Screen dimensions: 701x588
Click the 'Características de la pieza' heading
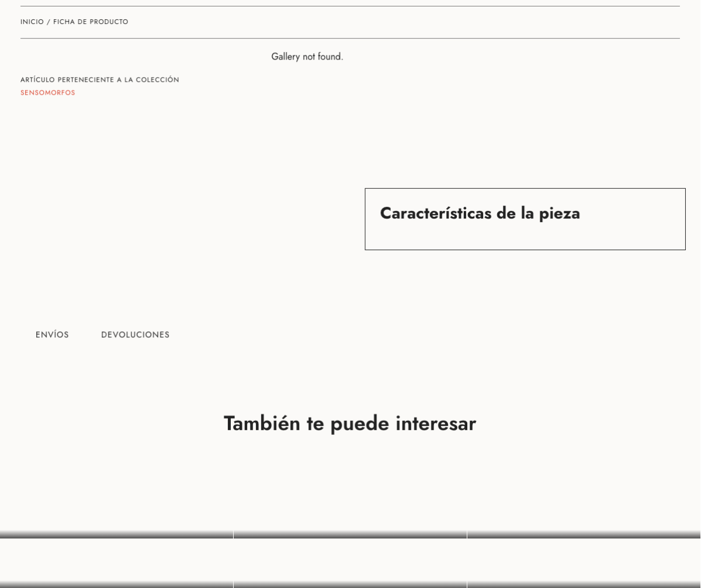coord(480,213)
